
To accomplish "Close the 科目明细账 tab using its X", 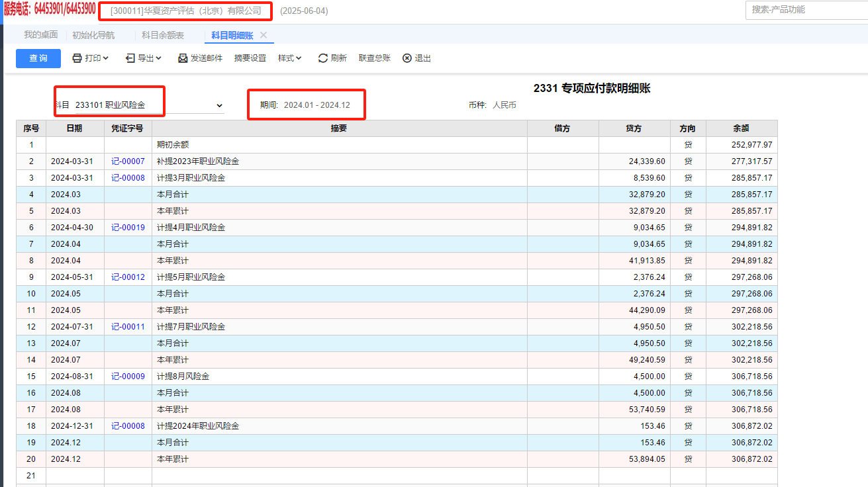I will (x=264, y=35).
